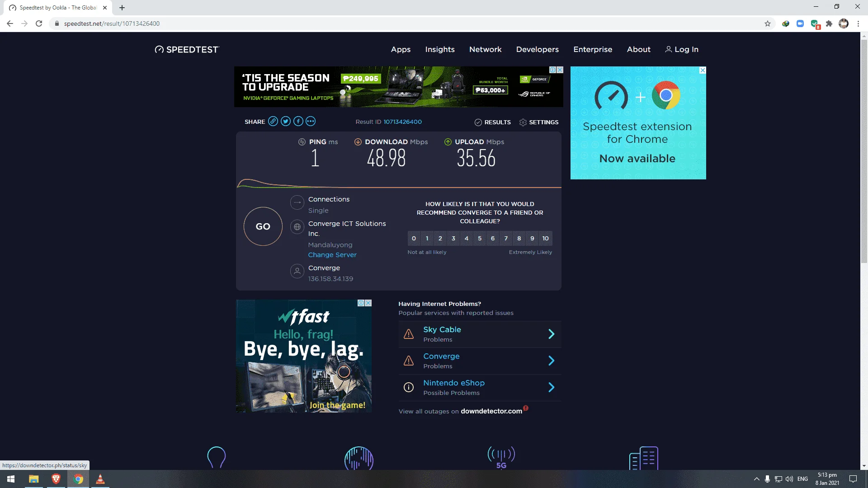This screenshot has height=488, width=868.
Task: Launch Brave browser from taskbar
Action: pyautogui.click(x=56, y=479)
